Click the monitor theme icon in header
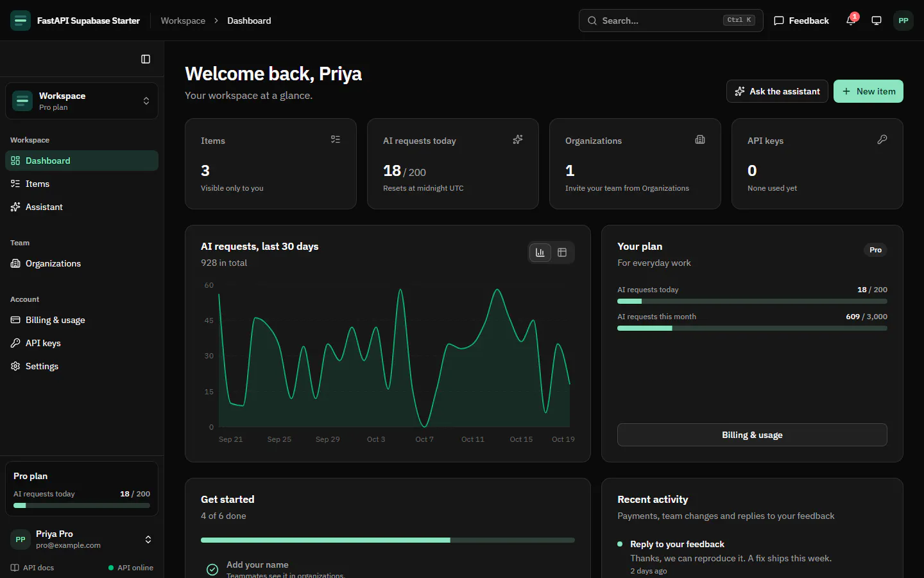The height and width of the screenshot is (578, 924). [877, 21]
